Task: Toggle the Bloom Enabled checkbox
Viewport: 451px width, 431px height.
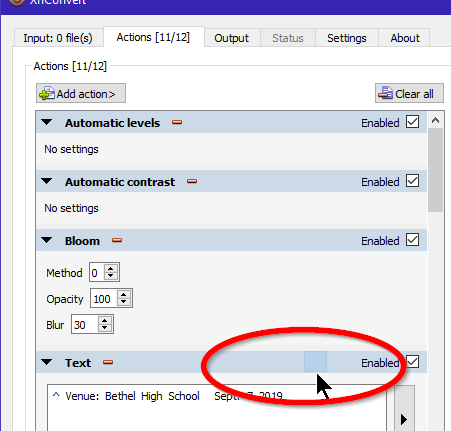Action: (x=413, y=240)
